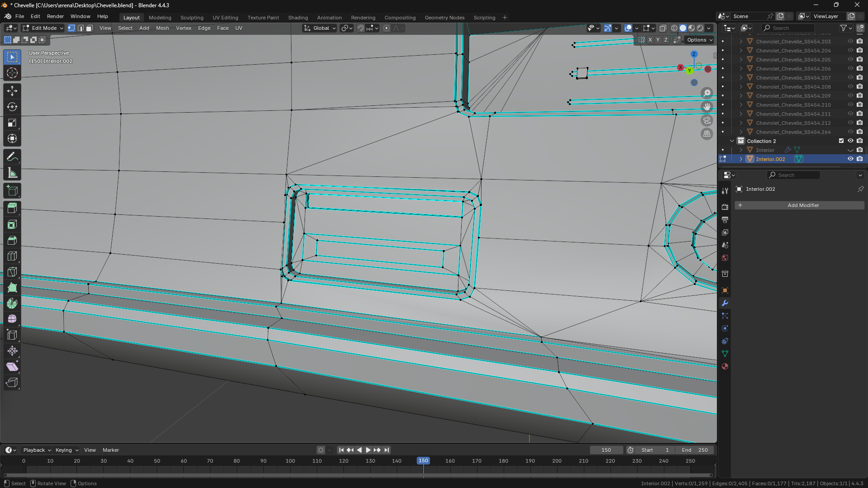Select the Rip Region tool
This screenshot has height=488, width=868.
point(12,383)
